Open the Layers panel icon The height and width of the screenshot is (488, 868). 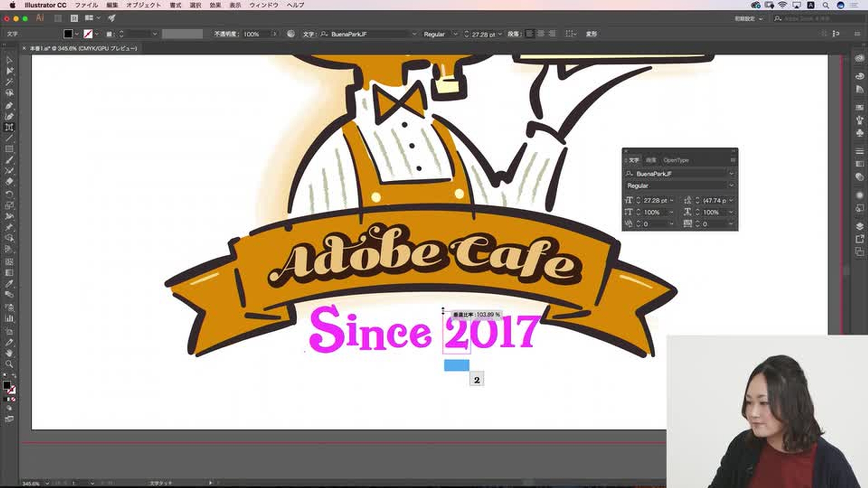click(x=859, y=226)
